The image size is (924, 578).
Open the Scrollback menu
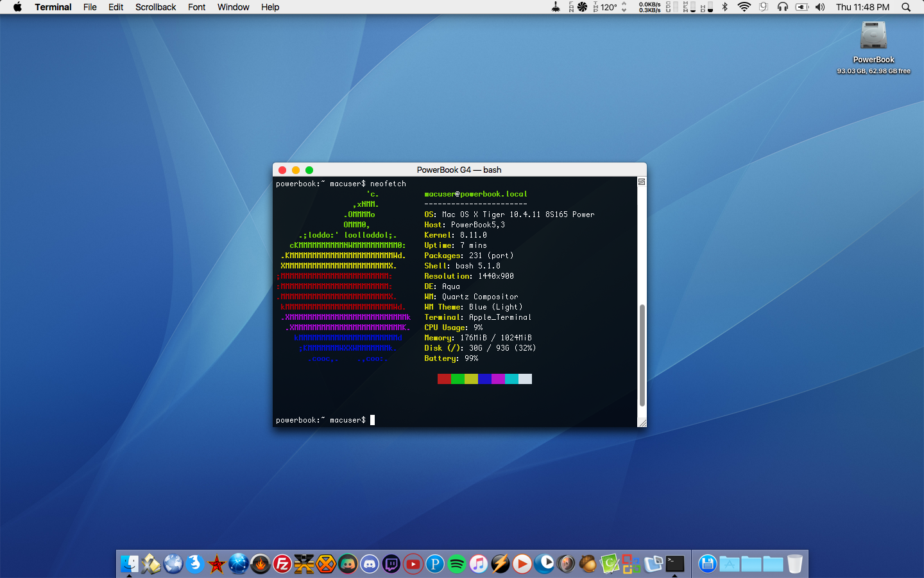(x=155, y=7)
